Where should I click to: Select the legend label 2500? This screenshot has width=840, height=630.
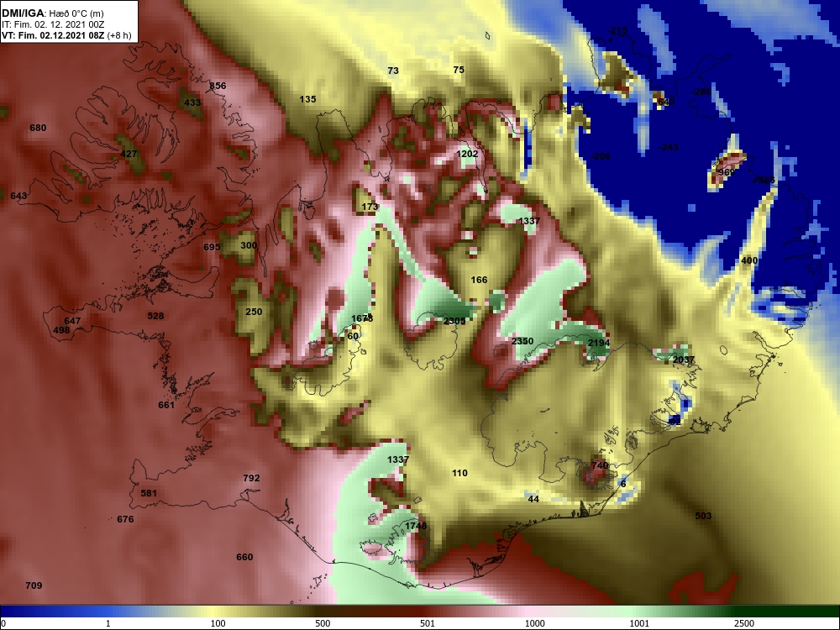[x=744, y=623]
